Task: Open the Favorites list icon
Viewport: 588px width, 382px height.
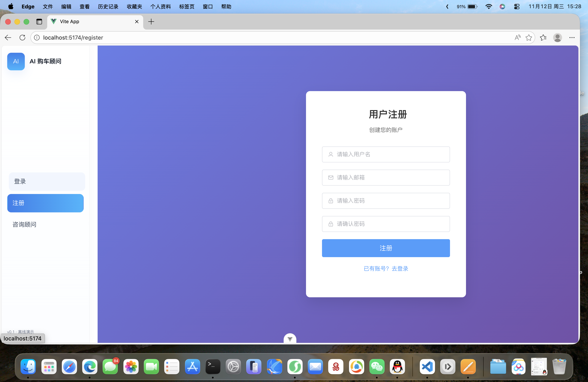Action: click(543, 38)
